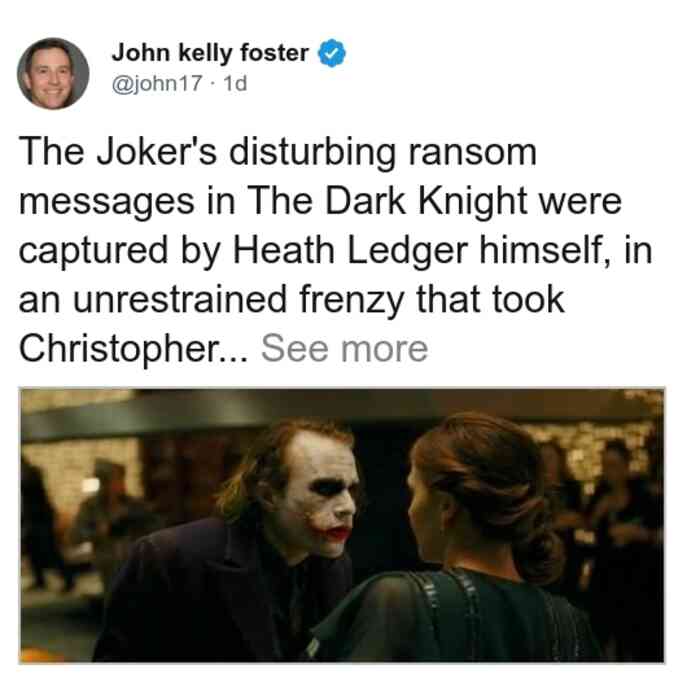The width and height of the screenshot is (700, 700).
Task: Click the word disturbing in the tweet
Action: click(312, 153)
